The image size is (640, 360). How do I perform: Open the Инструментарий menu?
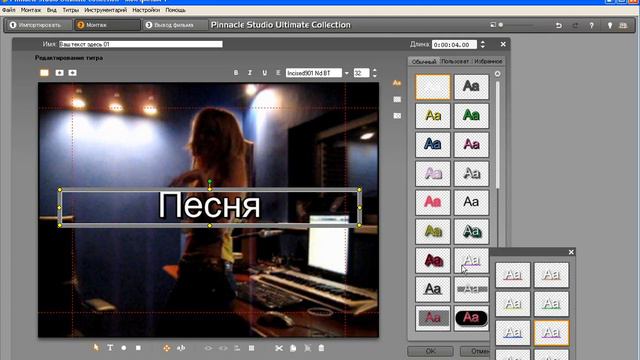click(105, 10)
